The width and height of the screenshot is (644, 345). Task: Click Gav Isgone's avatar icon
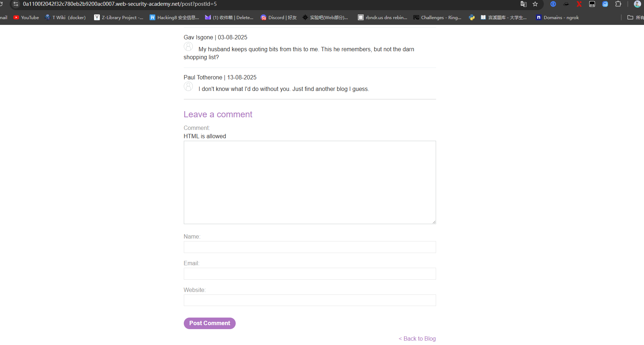pyautogui.click(x=188, y=47)
